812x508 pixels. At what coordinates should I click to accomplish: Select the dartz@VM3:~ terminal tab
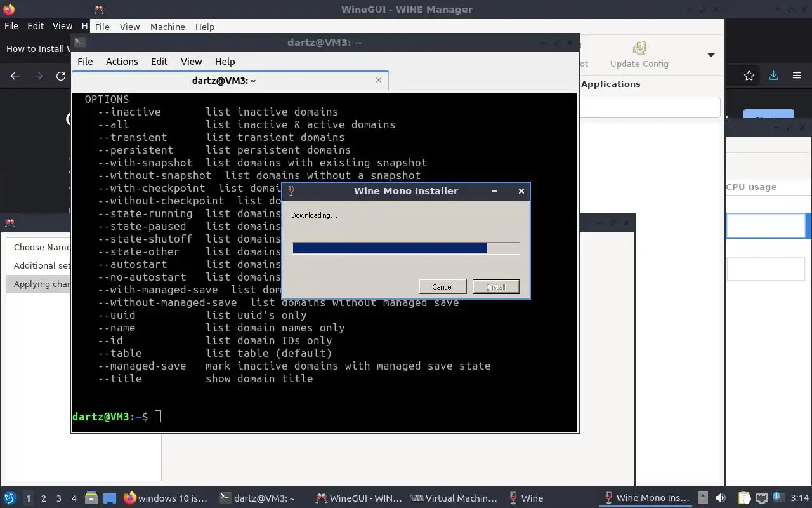224,81
